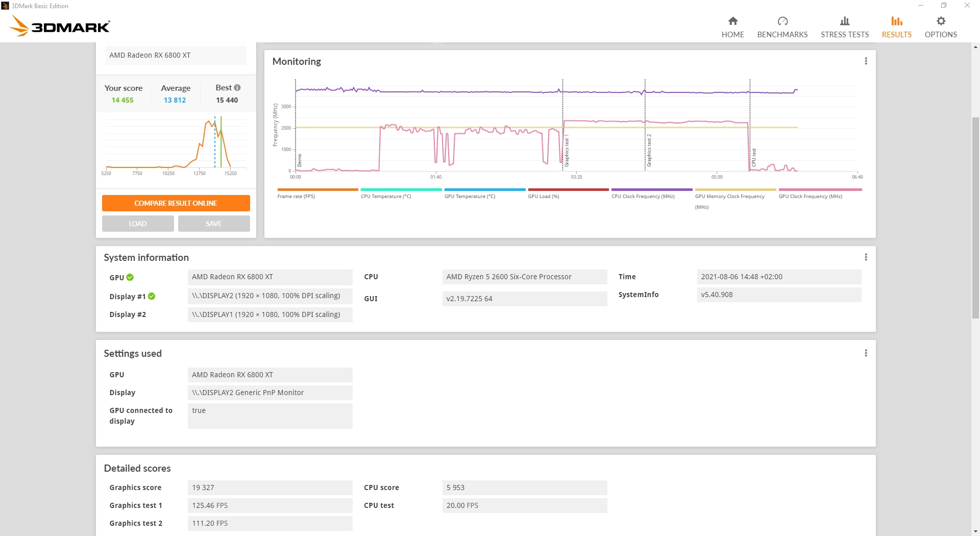Open the Benchmarks gauge icon
The image size is (980, 536).
(x=782, y=21)
